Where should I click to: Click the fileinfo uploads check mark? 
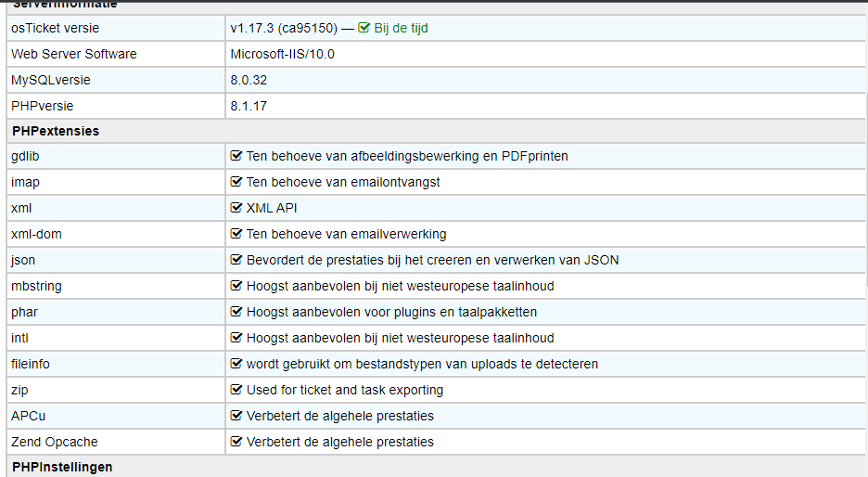(236, 364)
